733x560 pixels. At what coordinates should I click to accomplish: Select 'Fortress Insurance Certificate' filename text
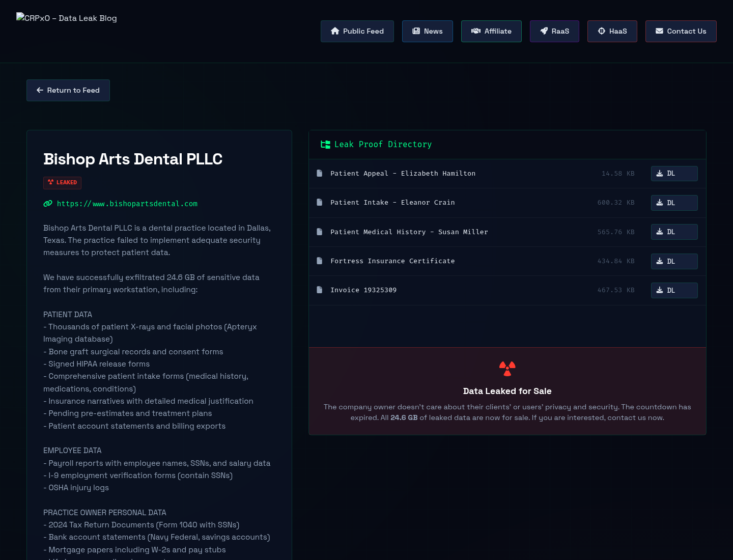[x=392, y=261]
